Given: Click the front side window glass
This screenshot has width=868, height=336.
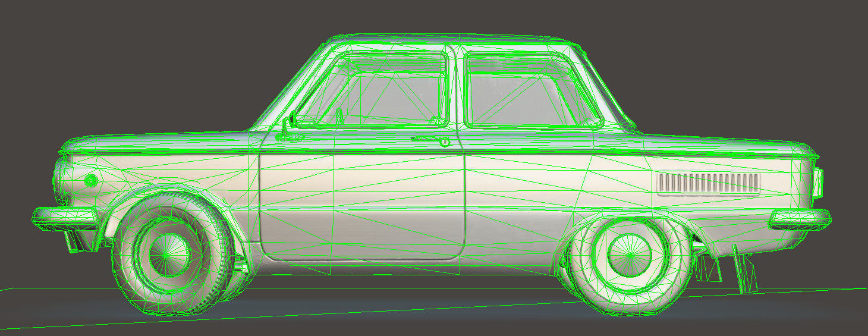Looking at the screenshot, I should (x=373, y=89).
